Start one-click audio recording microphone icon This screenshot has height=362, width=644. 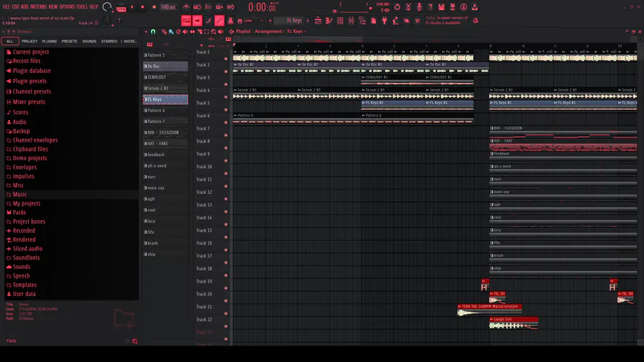419,7
